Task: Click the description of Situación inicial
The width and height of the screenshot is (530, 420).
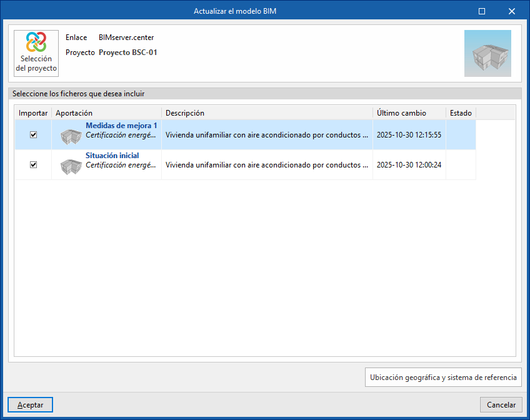Action: point(267,165)
